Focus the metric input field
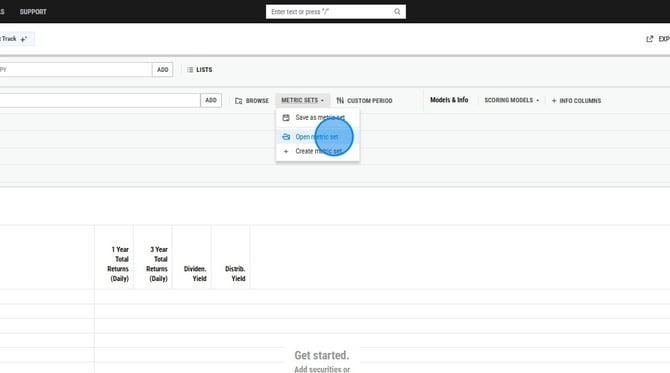Viewport: 670px width, 373px height. click(100, 100)
